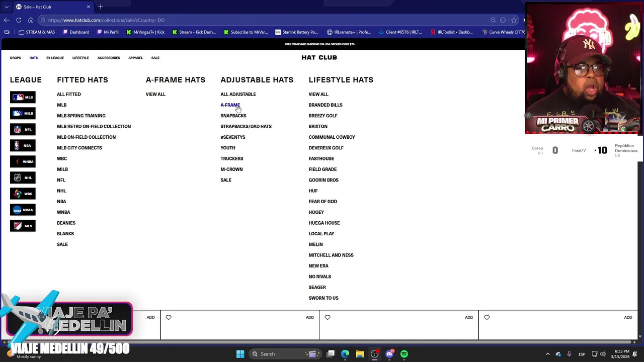Select the NFL league logo
This screenshot has width=644, height=362.
click(x=23, y=129)
